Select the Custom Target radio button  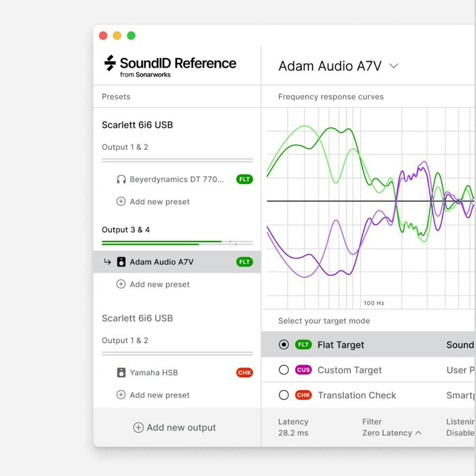coord(284,370)
